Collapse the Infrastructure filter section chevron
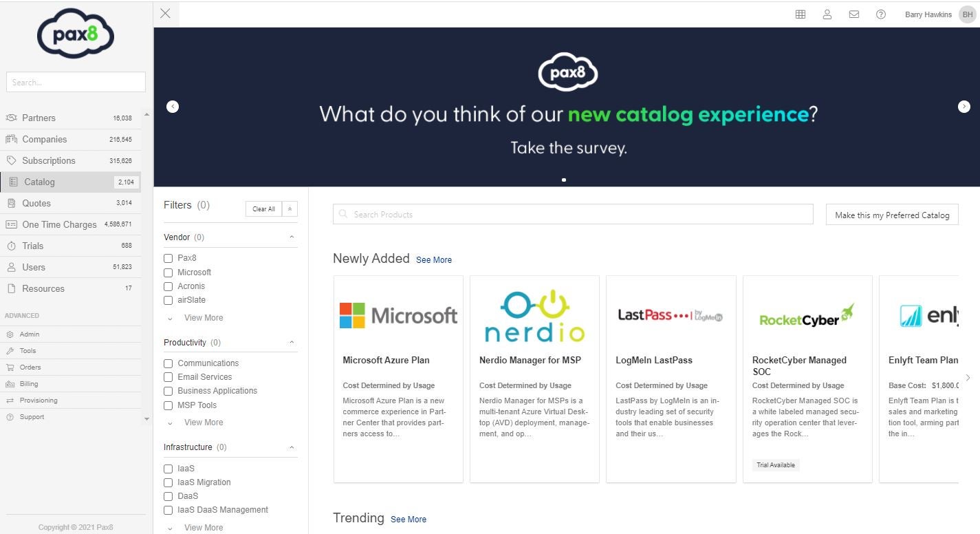Viewport: 980px width, 534px height. coord(292,447)
